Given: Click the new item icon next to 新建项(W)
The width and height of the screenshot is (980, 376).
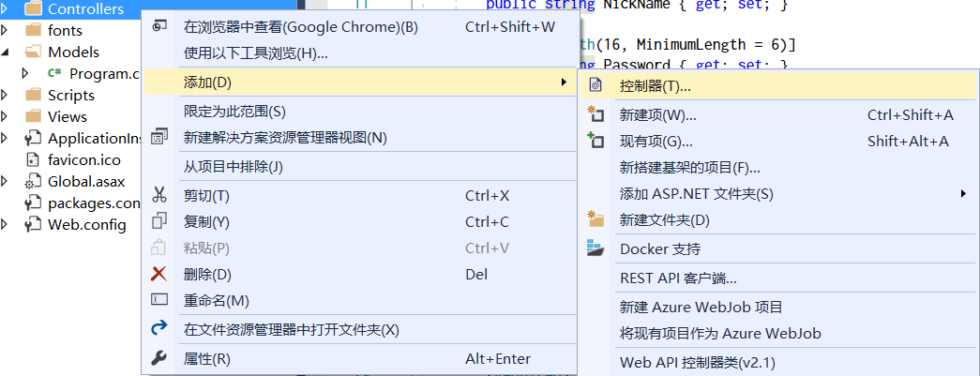Looking at the screenshot, I should tap(596, 115).
